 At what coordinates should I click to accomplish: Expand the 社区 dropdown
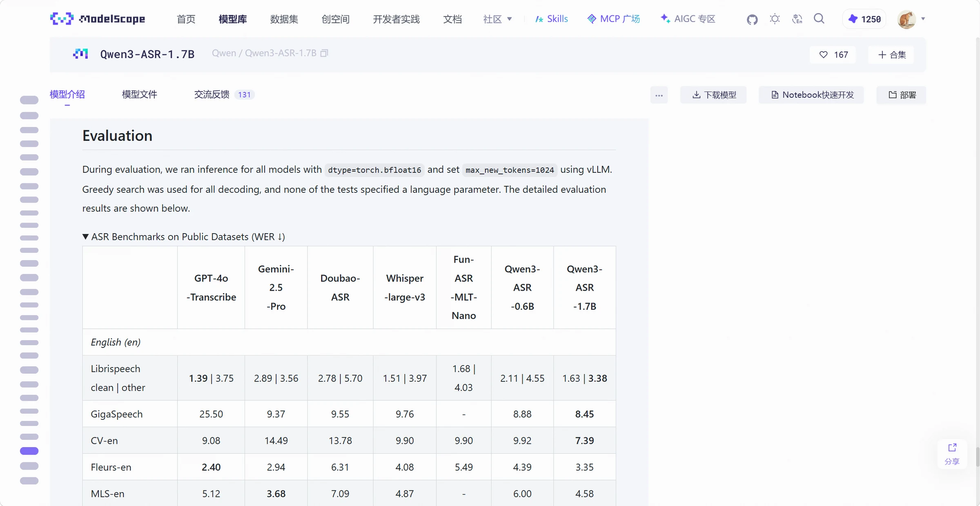[x=497, y=19]
